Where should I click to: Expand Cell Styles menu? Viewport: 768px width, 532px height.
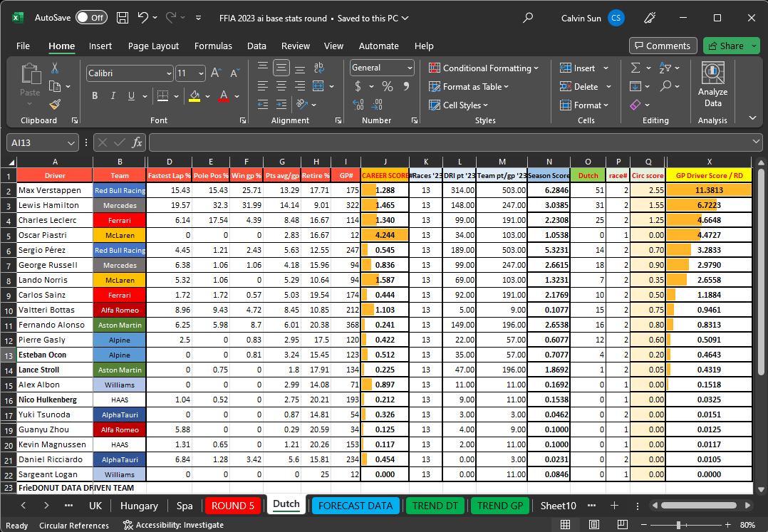[459, 105]
